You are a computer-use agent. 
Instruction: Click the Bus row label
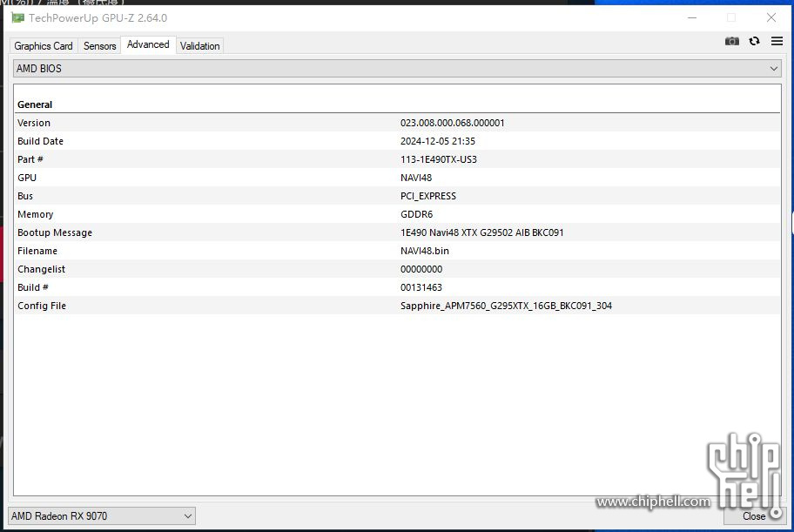coord(25,196)
